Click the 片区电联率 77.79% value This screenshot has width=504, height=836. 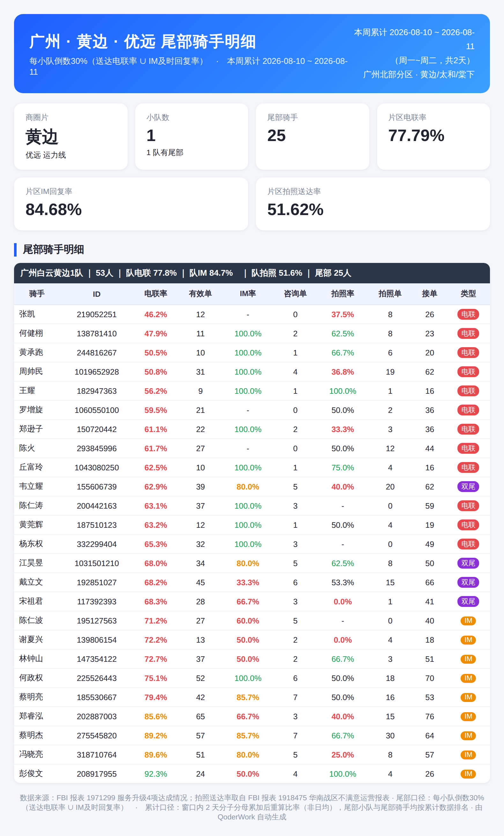tap(416, 136)
